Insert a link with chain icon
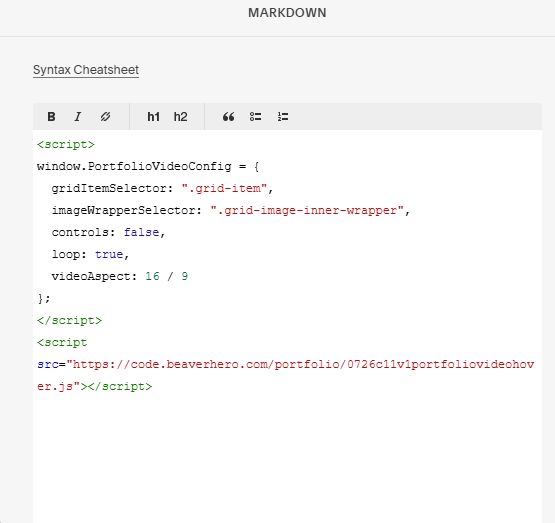This screenshot has width=555, height=523. (x=105, y=117)
